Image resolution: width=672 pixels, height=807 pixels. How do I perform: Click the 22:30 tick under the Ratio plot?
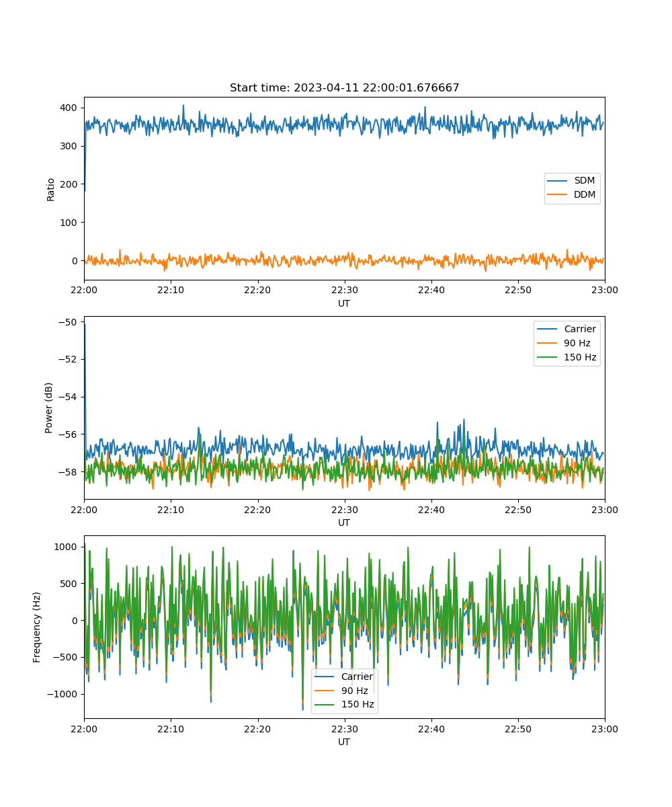click(344, 290)
